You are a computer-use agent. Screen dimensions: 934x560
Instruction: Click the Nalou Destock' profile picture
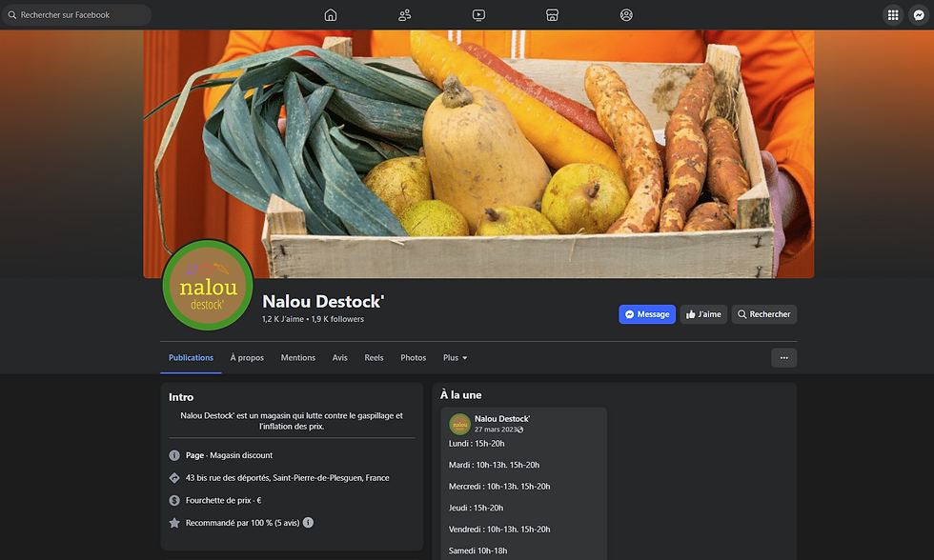(208, 285)
